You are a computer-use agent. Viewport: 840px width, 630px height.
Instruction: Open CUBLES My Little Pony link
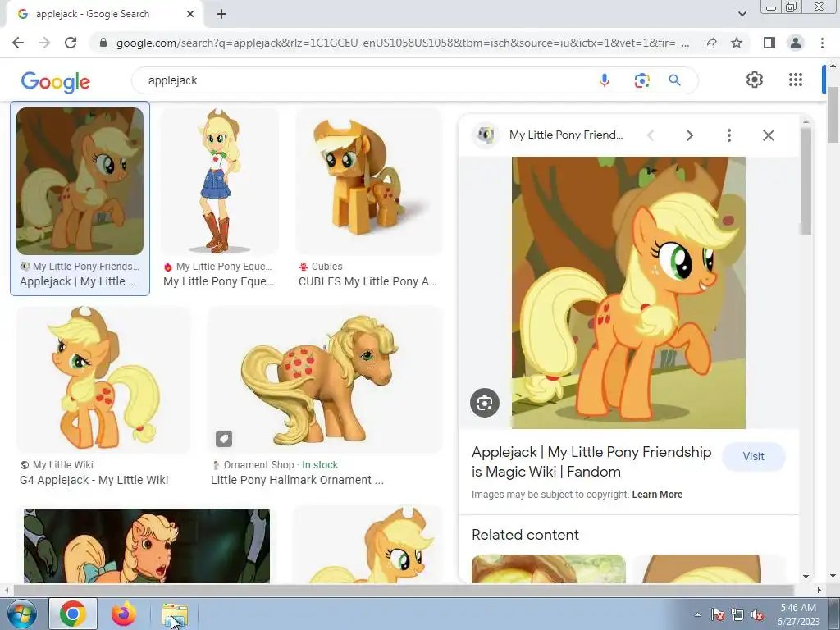tap(367, 282)
